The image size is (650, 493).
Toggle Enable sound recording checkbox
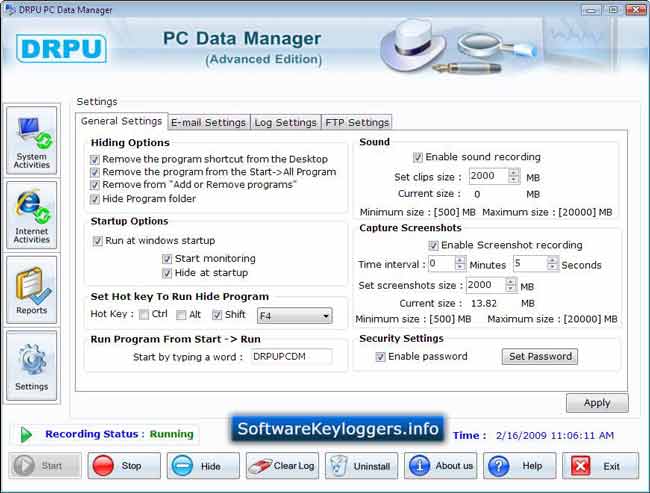coord(418,157)
